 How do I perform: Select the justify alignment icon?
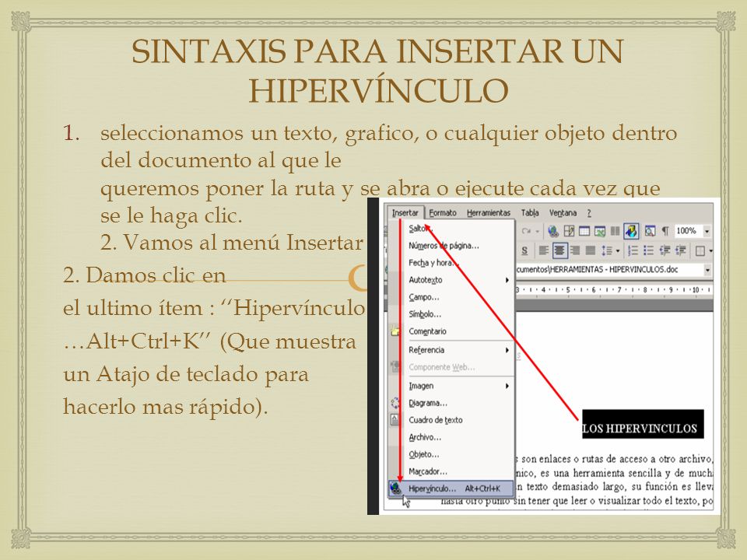pyautogui.click(x=591, y=250)
